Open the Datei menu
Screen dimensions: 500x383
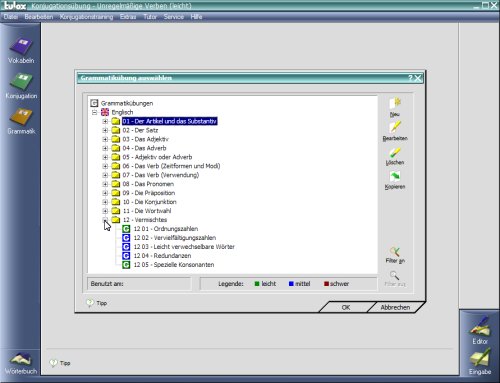[x=11, y=17]
